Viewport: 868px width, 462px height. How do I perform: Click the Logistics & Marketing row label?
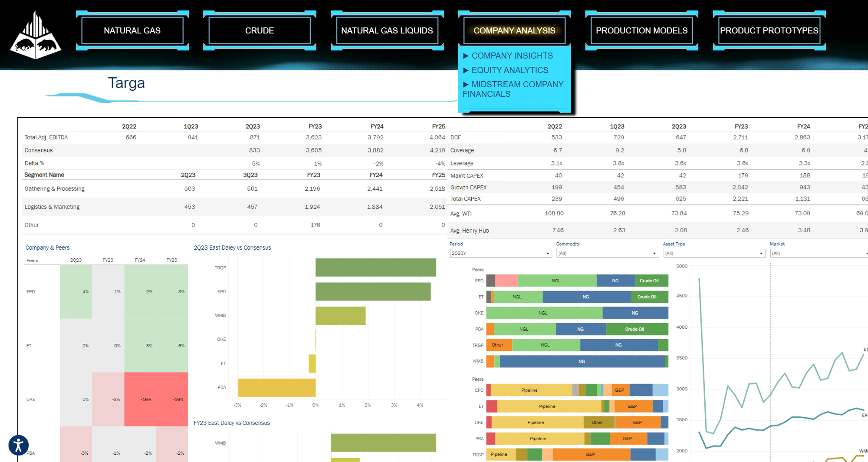(52, 207)
